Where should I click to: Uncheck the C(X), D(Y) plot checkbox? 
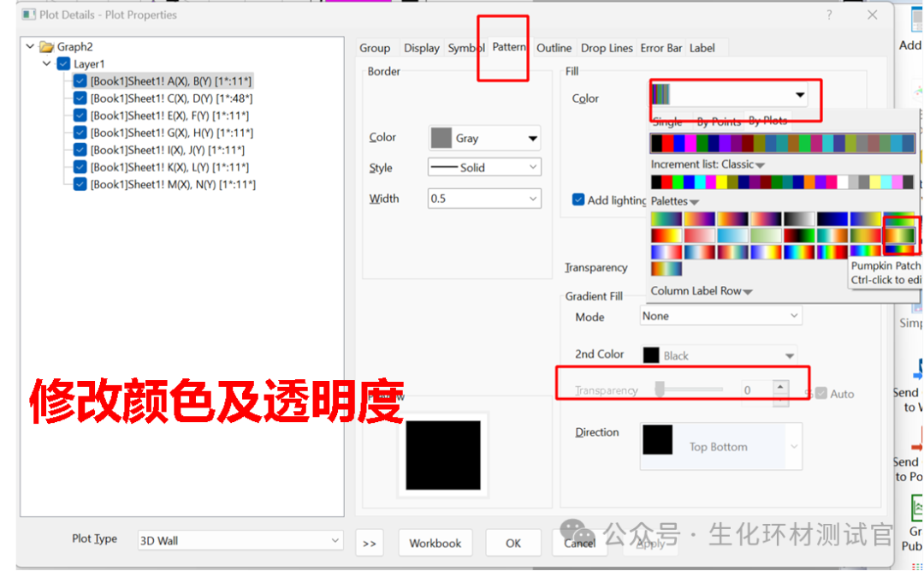click(x=80, y=98)
